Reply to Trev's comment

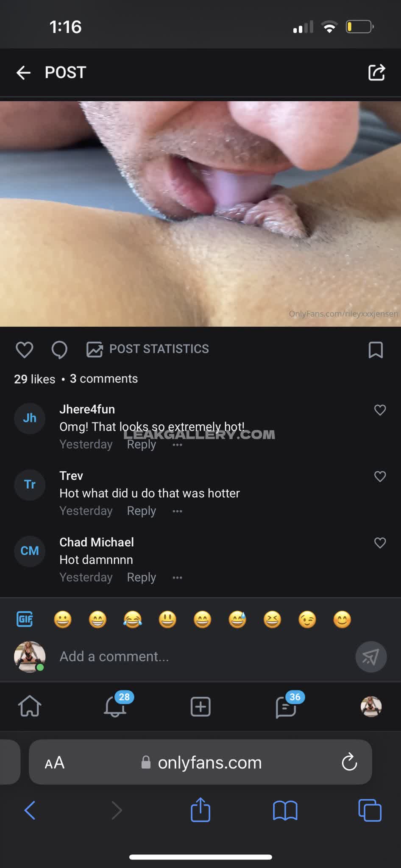pos(141,511)
